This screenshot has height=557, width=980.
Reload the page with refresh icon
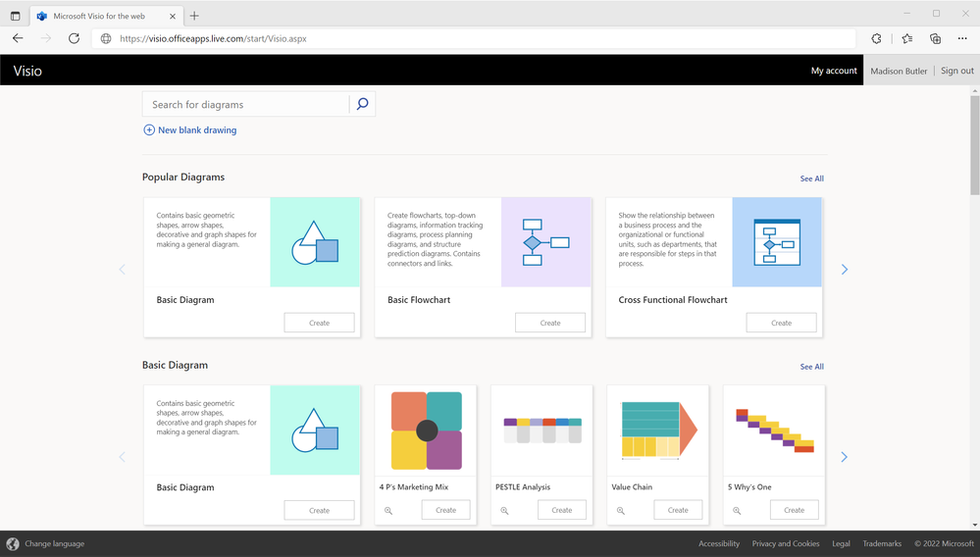tap(74, 38)
